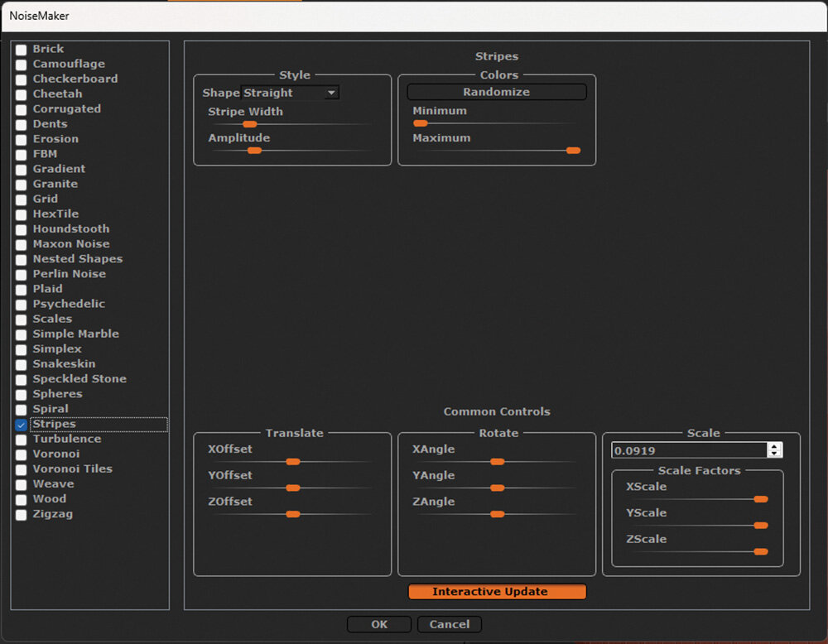
Task: Check the FBM noise option
Action: [22, 155]
